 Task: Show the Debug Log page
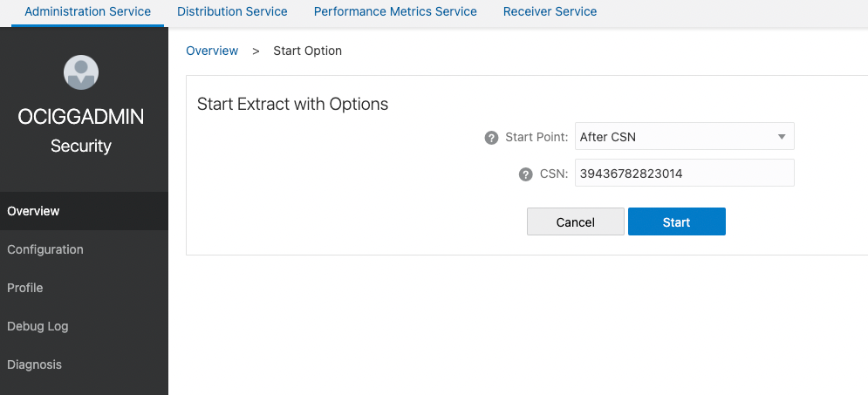[x=84, y=326]
